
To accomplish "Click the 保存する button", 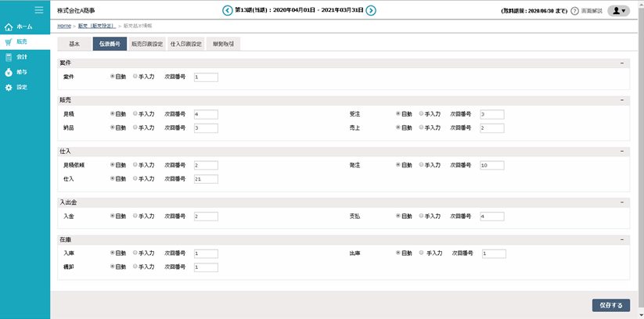I will tap(610, 305).
